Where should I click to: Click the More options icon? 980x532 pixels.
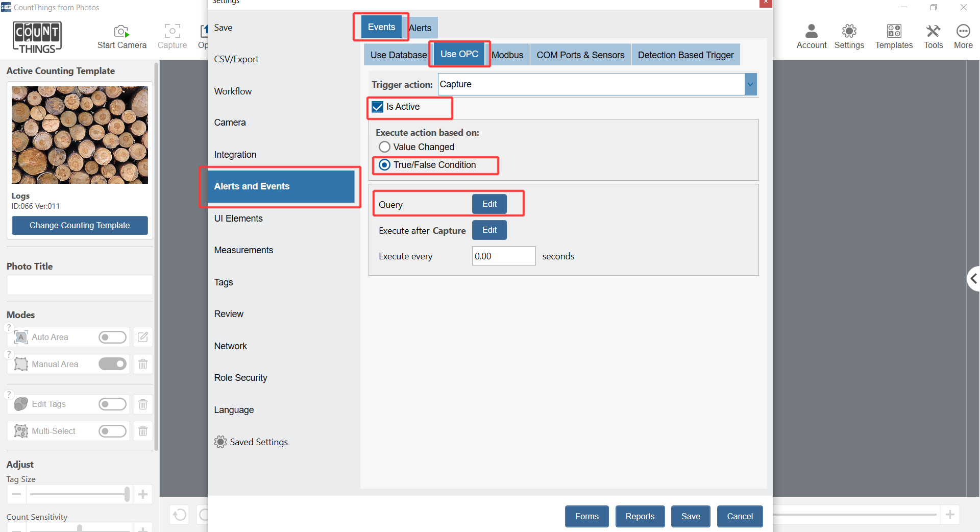(963, 32)
